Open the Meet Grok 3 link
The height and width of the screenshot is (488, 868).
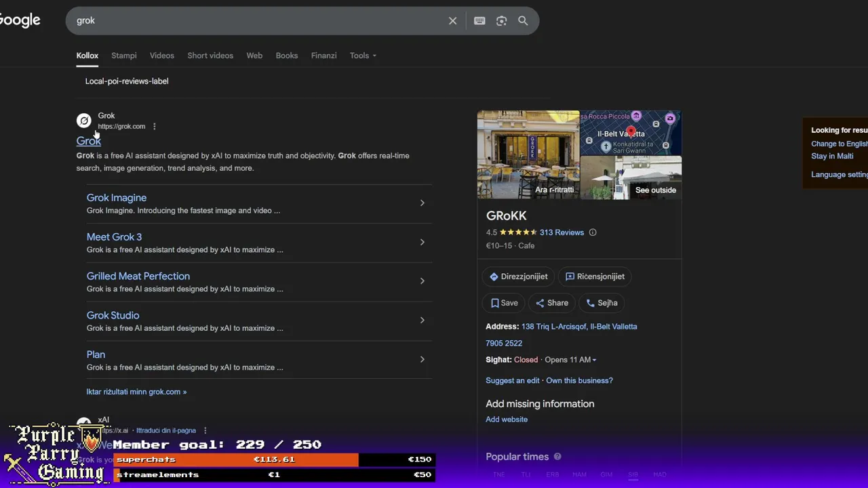tap(114, 237)
